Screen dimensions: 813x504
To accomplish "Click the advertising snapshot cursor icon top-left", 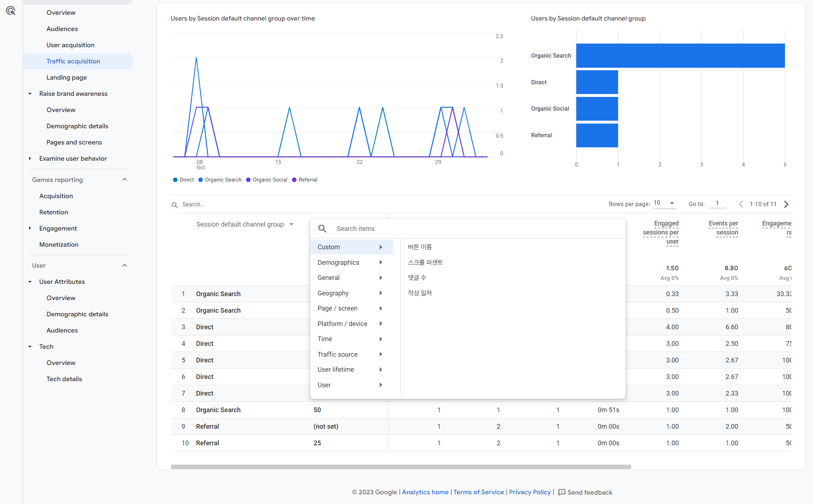I will click(x=11, y=11).
